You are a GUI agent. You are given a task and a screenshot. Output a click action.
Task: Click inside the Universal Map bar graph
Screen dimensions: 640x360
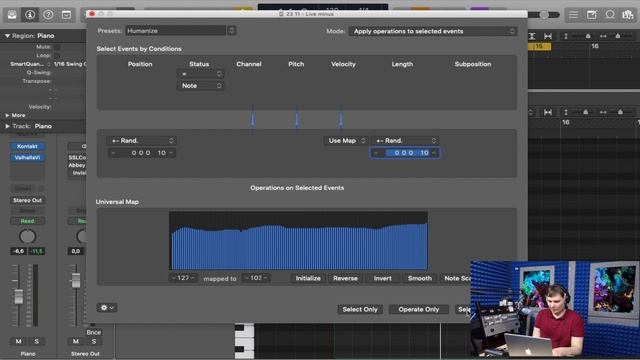coord(298,241)
